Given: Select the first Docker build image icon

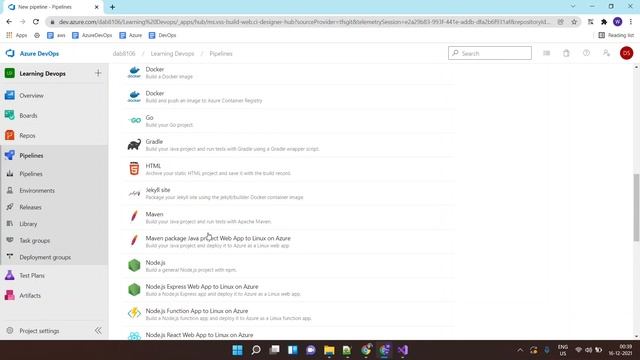Looking at the screenshot, I should coord(134,73).
